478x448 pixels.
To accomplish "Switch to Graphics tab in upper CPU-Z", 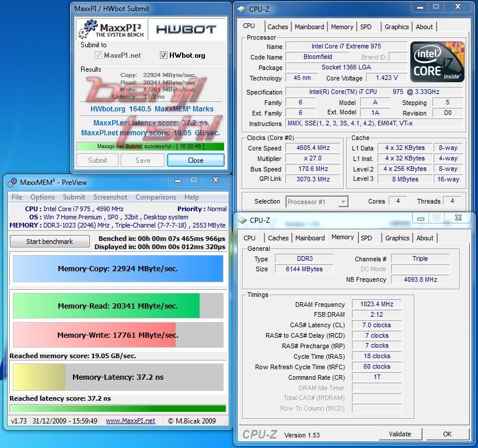I will pyautogui.click(x=397, y=27).
